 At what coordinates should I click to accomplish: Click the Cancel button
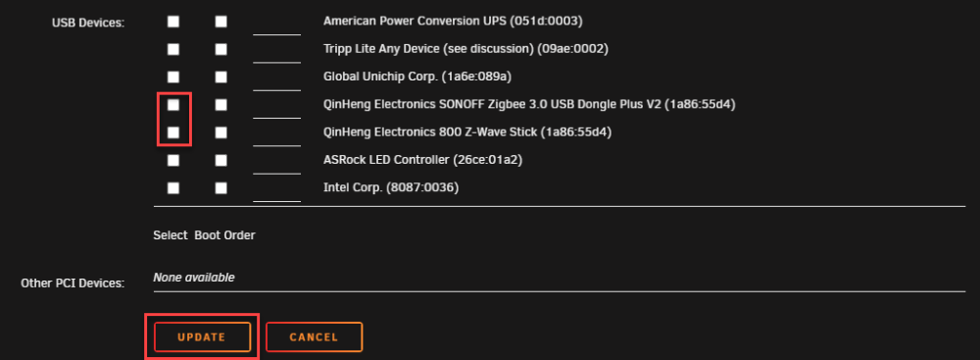314,336
